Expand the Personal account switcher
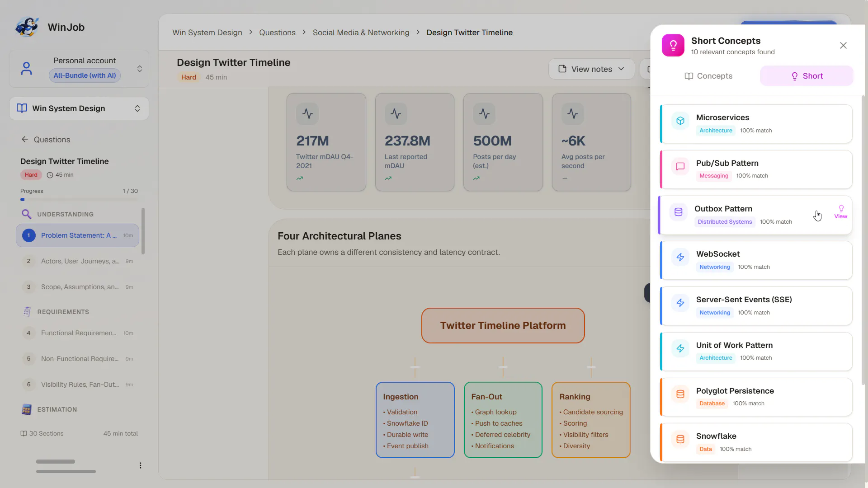Viewport: 868px width, 488px height. point(140,69)
